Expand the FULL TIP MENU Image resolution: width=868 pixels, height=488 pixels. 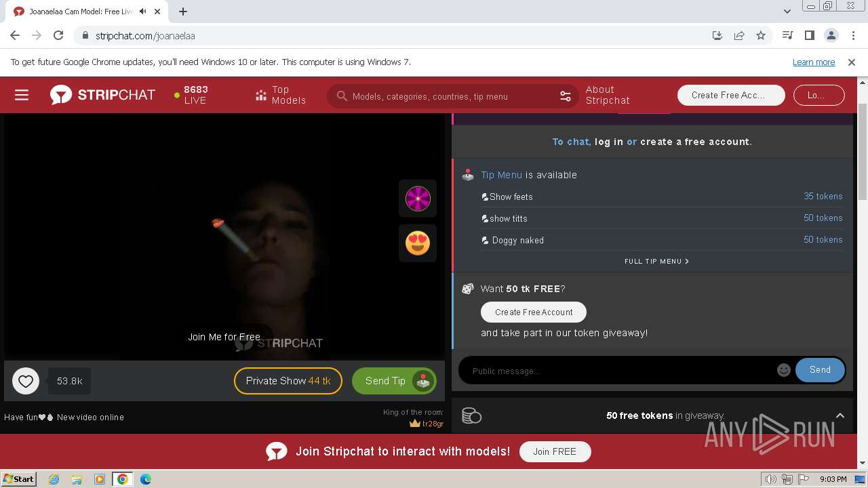[656, 261]
